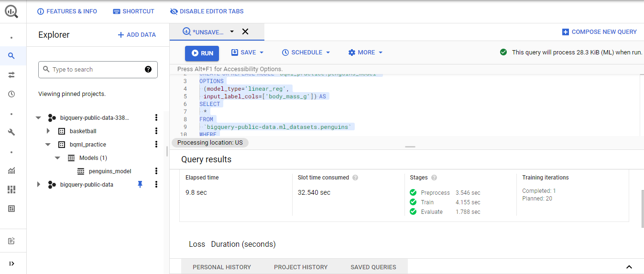The width and height of the screenshot is (644, 274).
Task: Click the Slot time consumed help icon
Action: click(355, 178)
